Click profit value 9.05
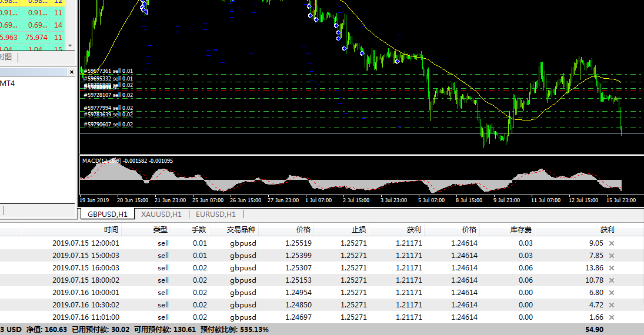Image resolution: width=644 pixels, height=335 pixels. [596, 243]
